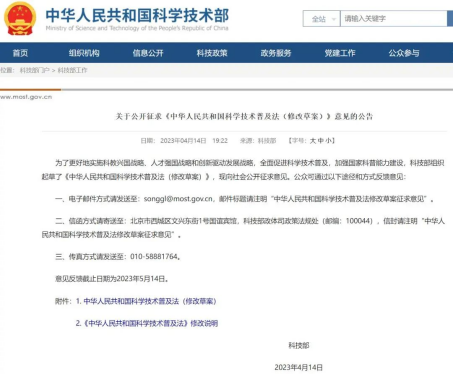This screenshot has height=374, width=453.
Task: Click the date 2023年04月14日 19:22
Action: [x=194, y=141]
